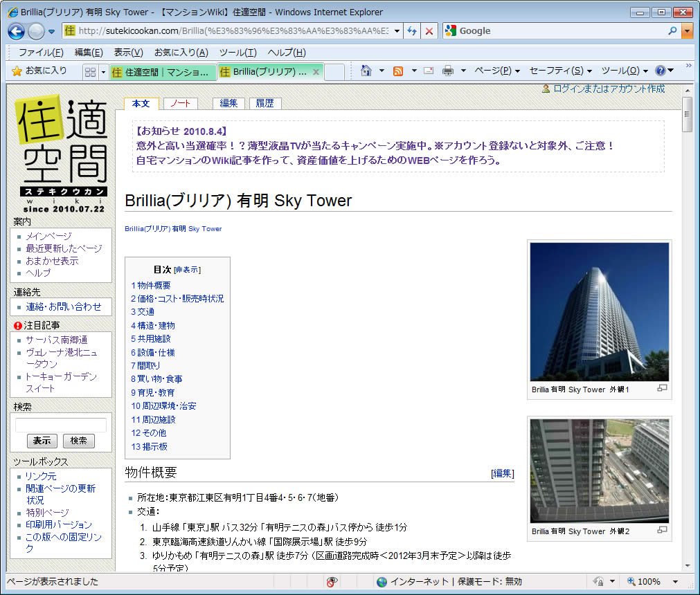700x595 pixels.
Task: Click the browser Back button
Action: tap(17, 31)
